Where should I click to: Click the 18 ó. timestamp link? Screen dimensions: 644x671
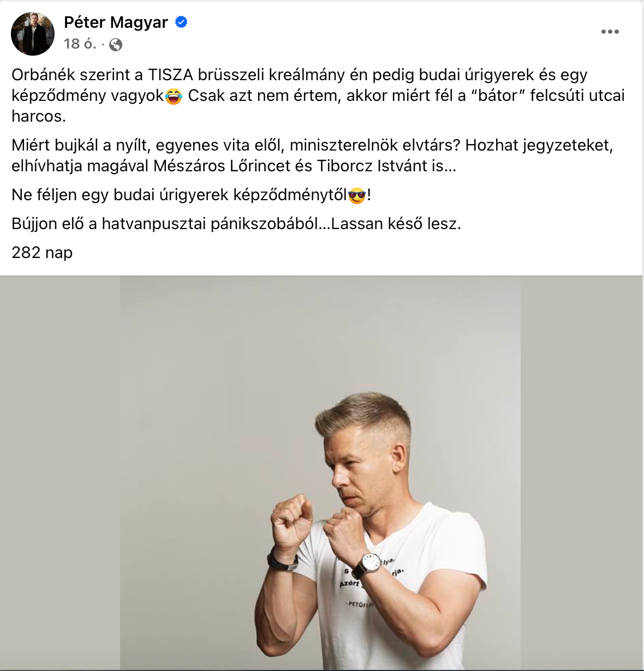80,44
